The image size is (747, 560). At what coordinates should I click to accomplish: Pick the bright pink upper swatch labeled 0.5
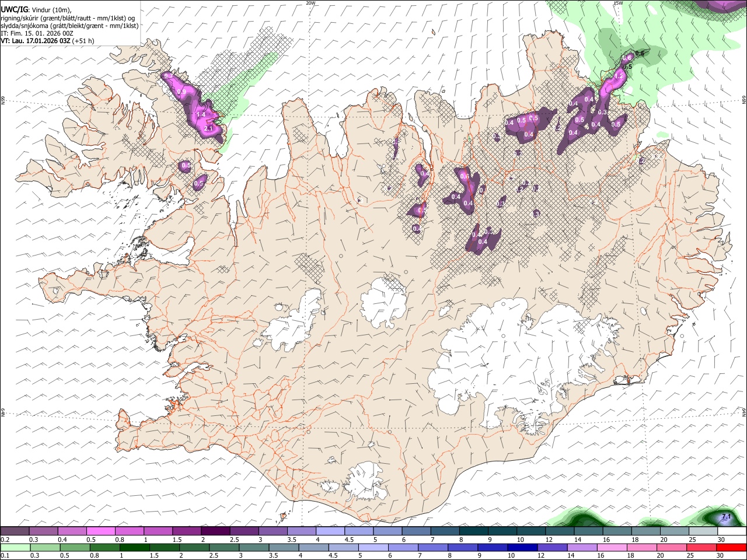click(101, 531)
